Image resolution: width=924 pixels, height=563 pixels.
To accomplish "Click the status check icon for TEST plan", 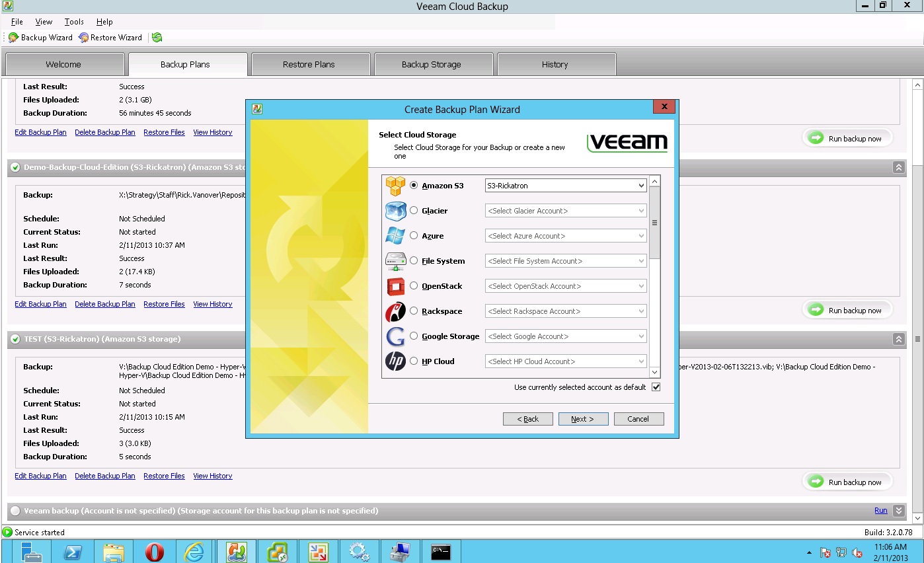I will pos(15,339).
